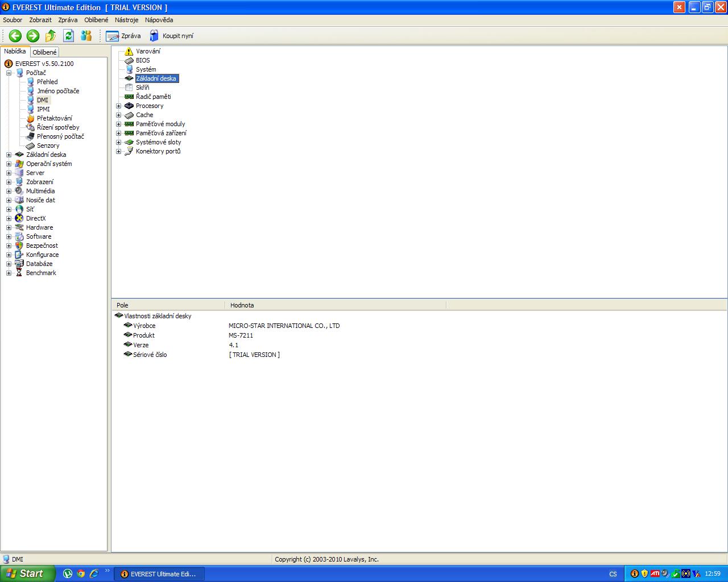Open the Oblíbené menu in the menu bar
Viewport: 728px width, 582px height.
tap(96, 20)
